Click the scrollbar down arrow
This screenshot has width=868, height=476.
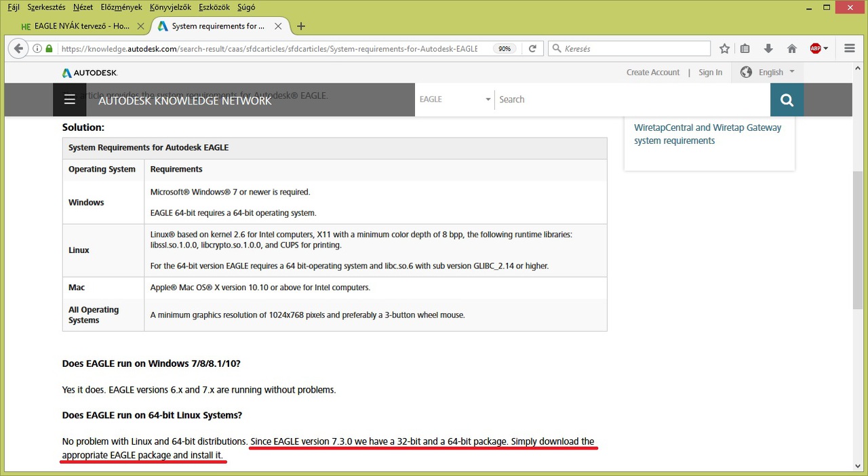(859, 466)
